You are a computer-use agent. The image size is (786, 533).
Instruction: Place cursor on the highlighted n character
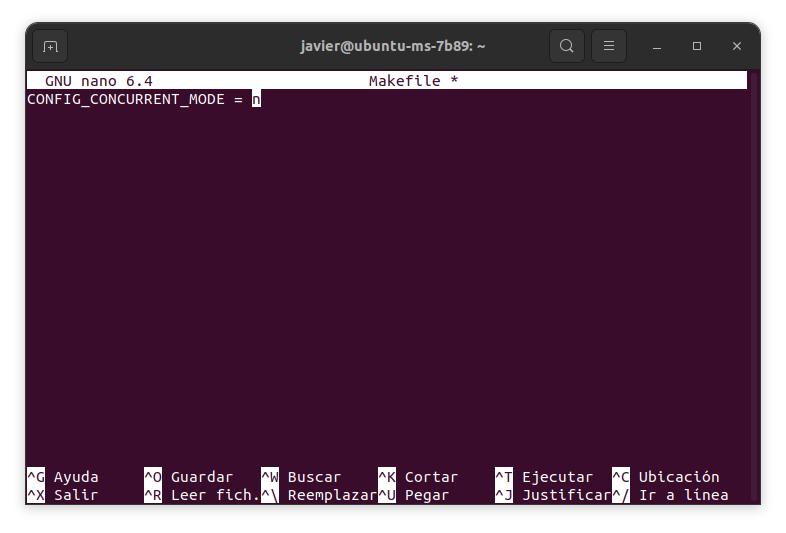pyautogui.click(x=256, y=99)
